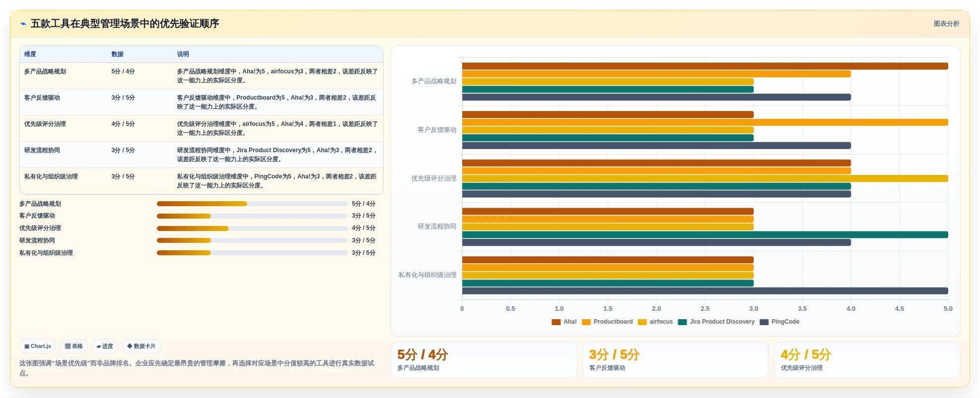This screenshot has width=980, height=398.
Task: Click the 数据卡片 tag
Action: [141, 346]
